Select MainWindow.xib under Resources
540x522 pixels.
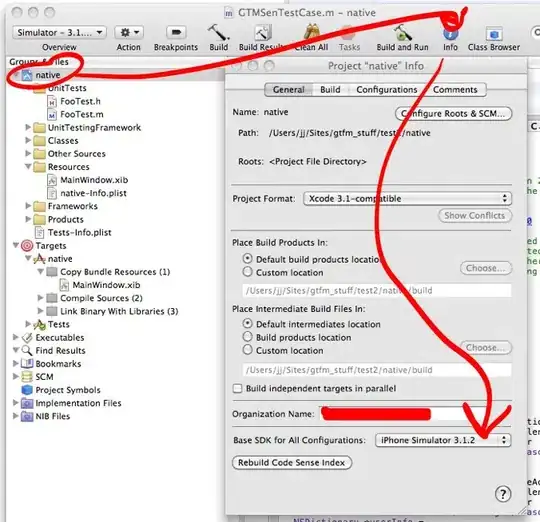point(94,180)
